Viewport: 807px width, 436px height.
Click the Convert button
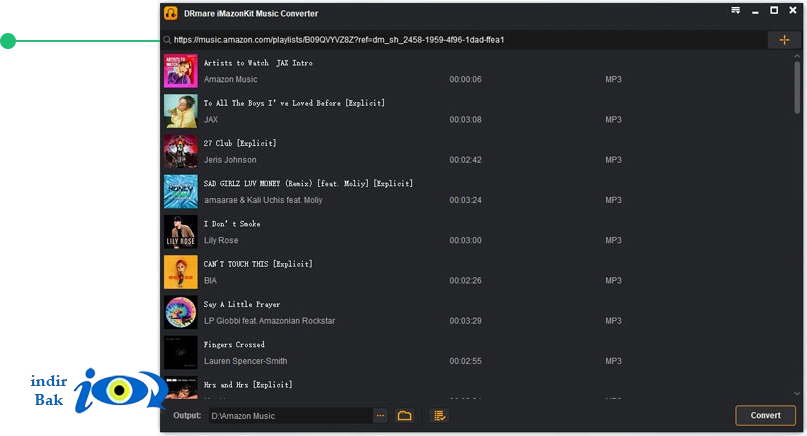click(x=765, y=415)
